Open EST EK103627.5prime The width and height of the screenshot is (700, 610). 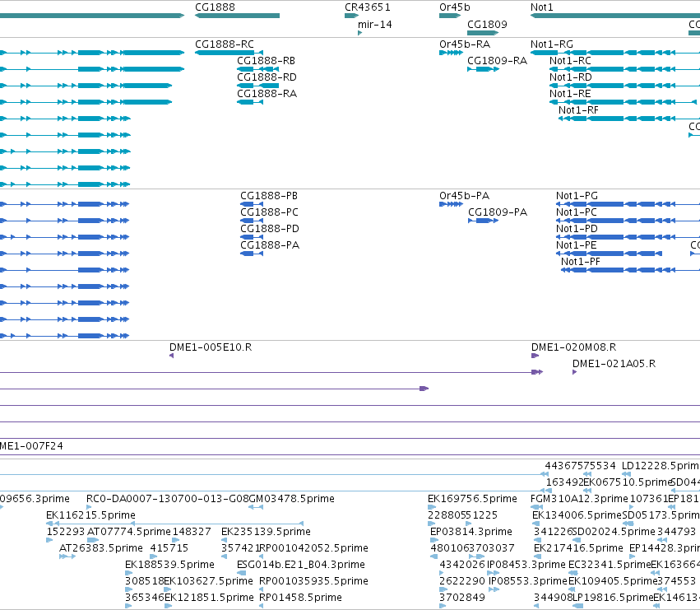pyautogui.click(x=208, y=581)
